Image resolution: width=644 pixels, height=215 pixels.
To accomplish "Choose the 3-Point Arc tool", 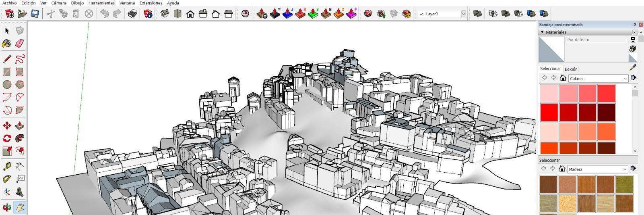I will click(x=7, y=110).
